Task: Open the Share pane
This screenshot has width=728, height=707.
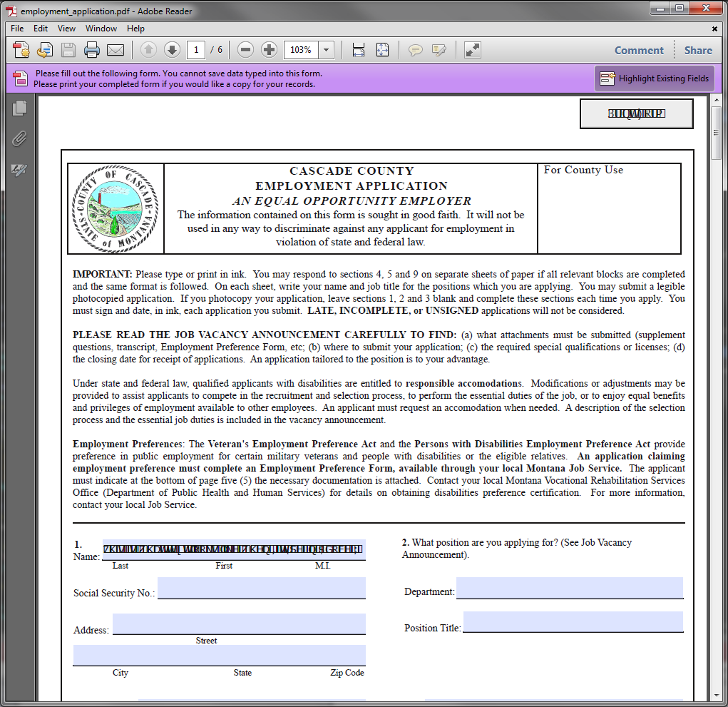Action: tap(698, 50)
